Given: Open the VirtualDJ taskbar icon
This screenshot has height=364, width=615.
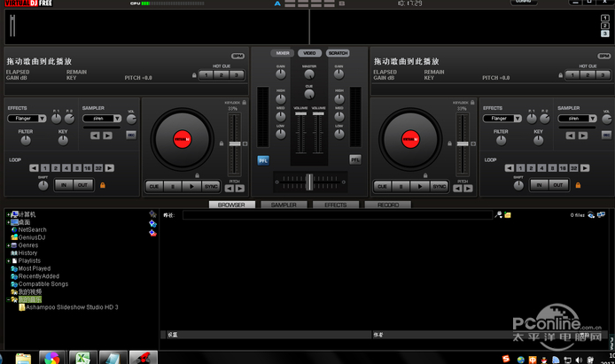Looking at the screenshot, I should pyautogui.click(x=144, y=358).
